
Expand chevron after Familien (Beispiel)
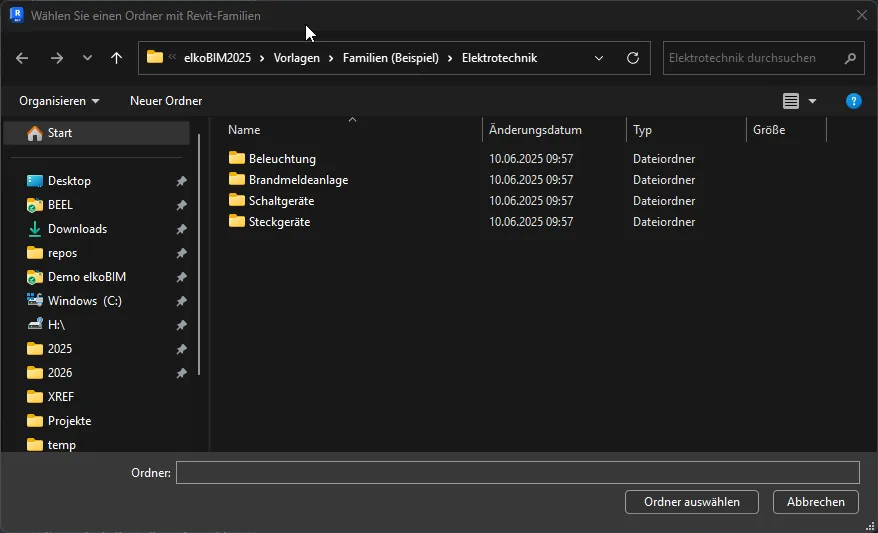pyautogui.click(x=450, y=58)
